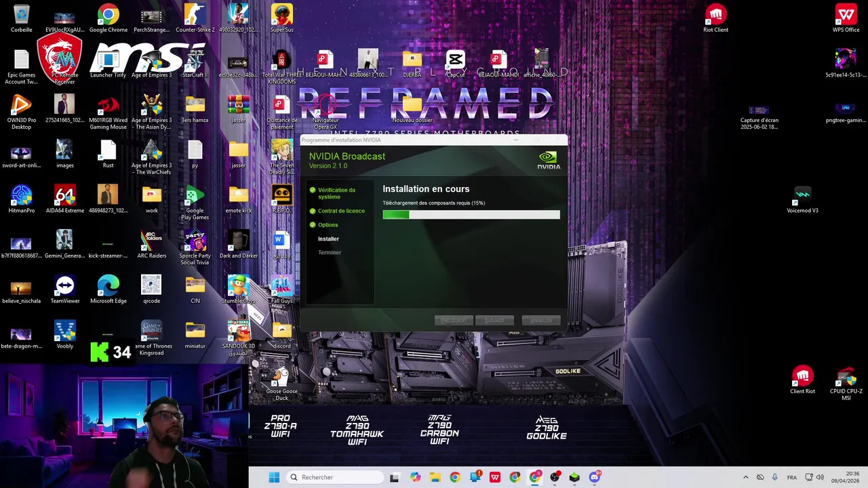Open Task View from the taskbar
Screen dimensions: 868x488
(395, 477)
